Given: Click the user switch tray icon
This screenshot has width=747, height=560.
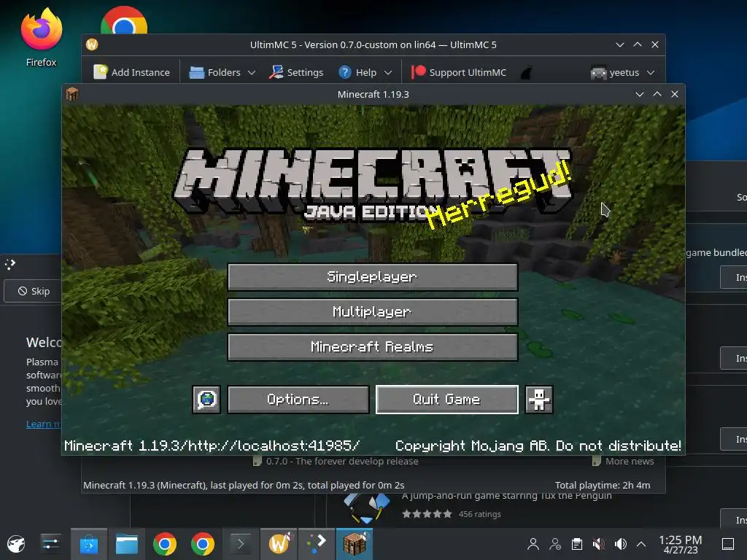Looking at the screenshot, I should tap(555, 544).
